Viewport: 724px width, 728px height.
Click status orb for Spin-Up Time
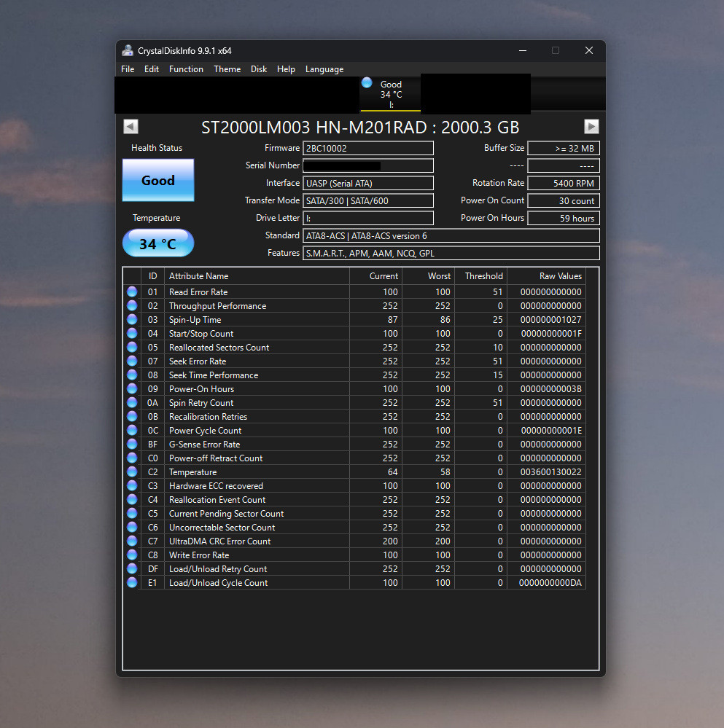pos(132,319)
